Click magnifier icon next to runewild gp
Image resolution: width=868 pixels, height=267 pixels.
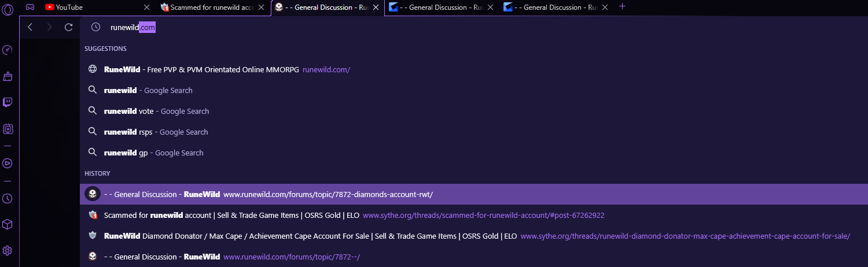(x=93, y=153)
